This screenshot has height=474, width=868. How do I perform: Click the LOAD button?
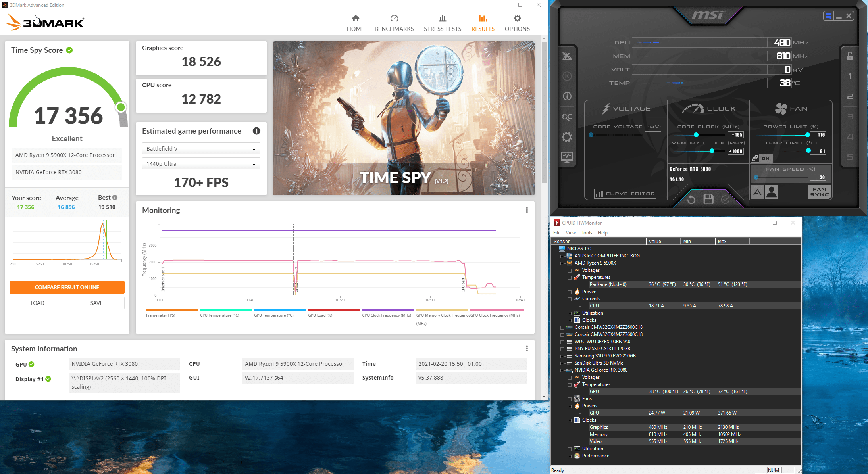pos(37,303)
